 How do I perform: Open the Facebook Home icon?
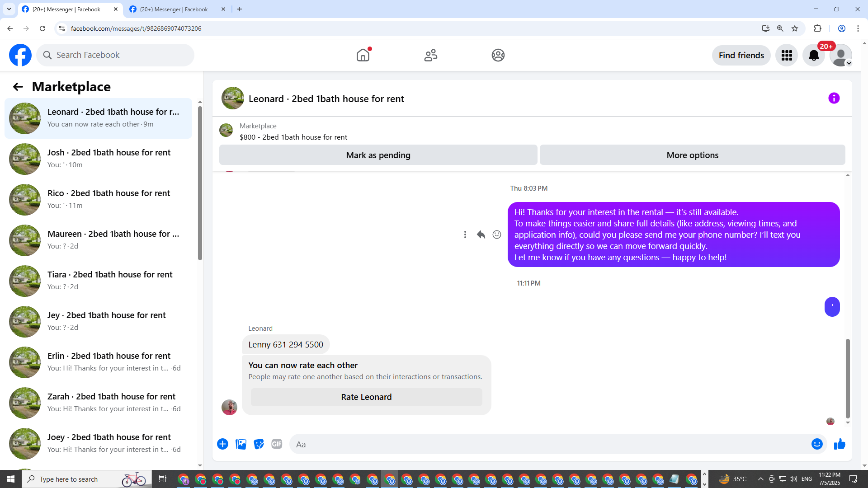click(363, 55)
